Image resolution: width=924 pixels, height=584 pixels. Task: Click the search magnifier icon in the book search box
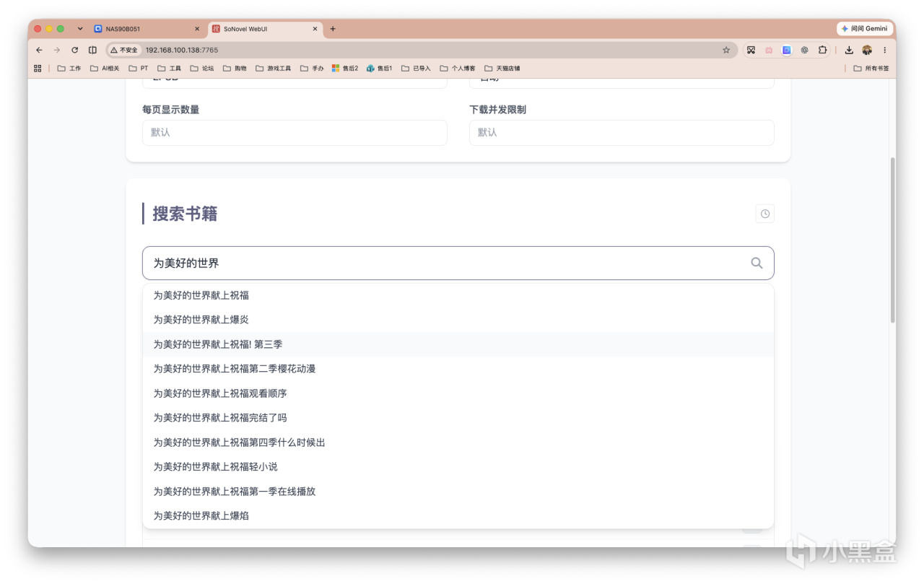click(757, 263)
